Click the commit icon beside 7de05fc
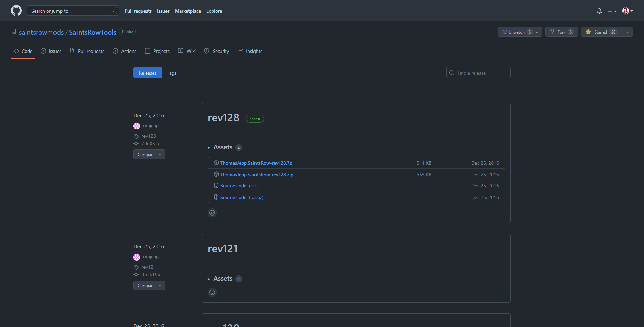Image resolution: width=644 pixels, height=327 pixels. 136,144
